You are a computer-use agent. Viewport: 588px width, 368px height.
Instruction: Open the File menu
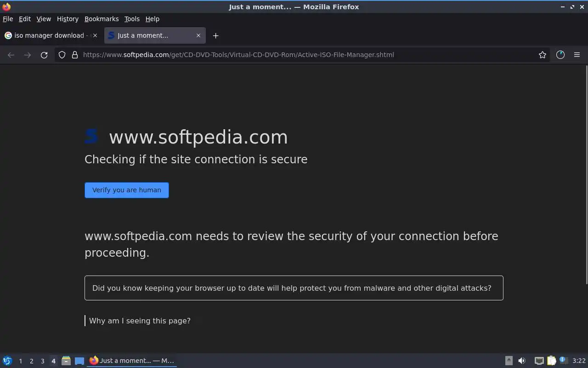pyautogui.click(x=8, y=19)
